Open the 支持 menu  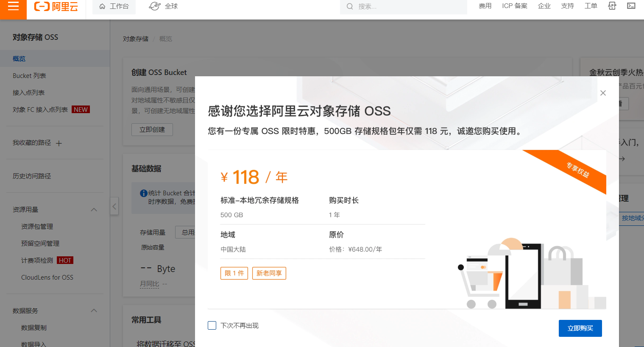click(x=567, y=6)
